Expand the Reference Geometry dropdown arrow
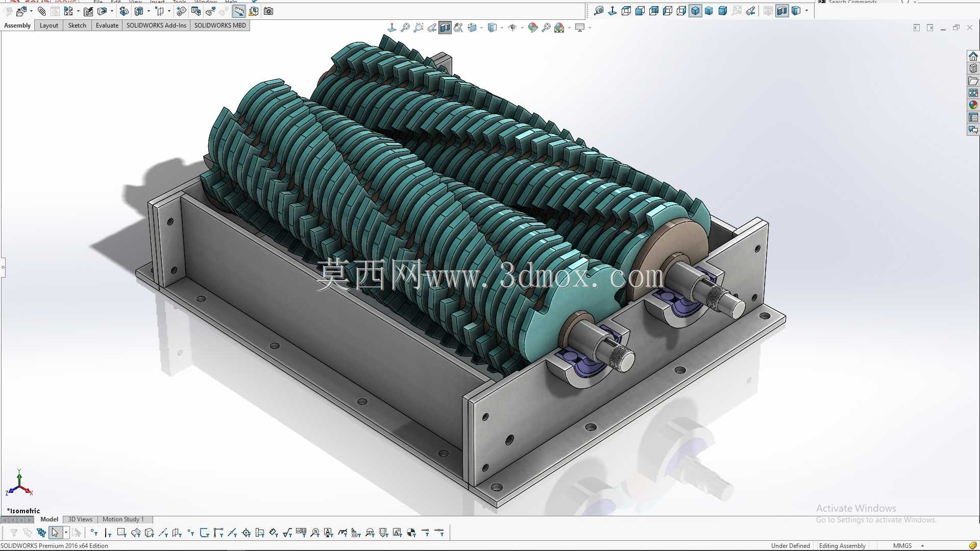 click(169, 11)
